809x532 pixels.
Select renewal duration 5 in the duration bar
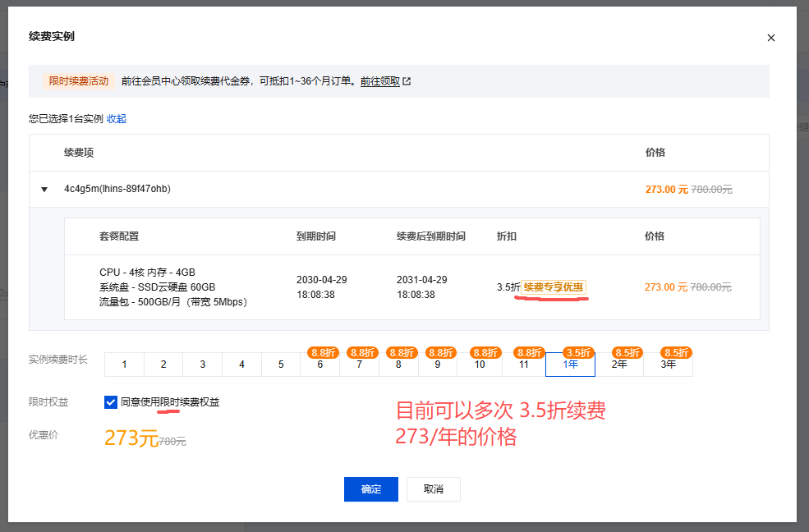click(282, 365)
